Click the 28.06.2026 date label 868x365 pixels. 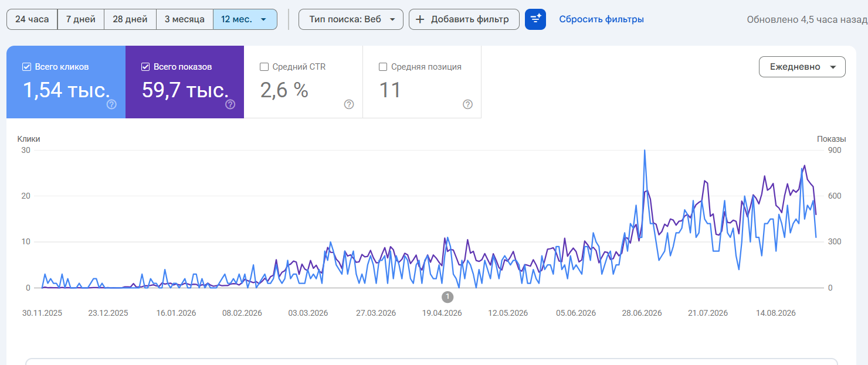click(642, 313)
